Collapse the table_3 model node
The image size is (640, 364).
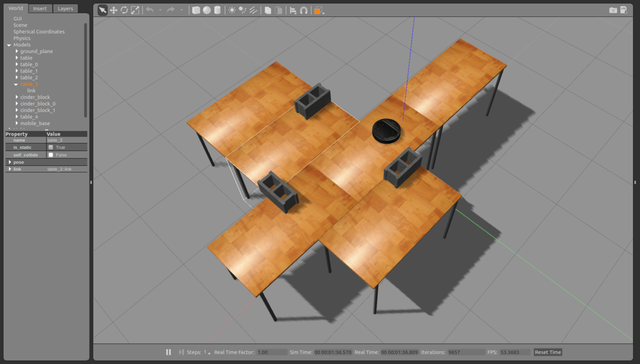tap(16, 84)
